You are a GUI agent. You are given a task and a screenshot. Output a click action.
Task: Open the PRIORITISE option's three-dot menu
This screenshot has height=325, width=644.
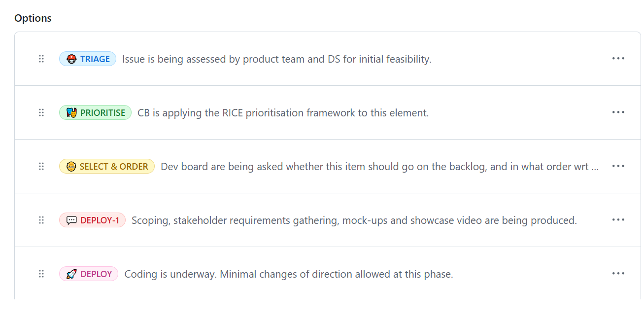coord(618,112)
